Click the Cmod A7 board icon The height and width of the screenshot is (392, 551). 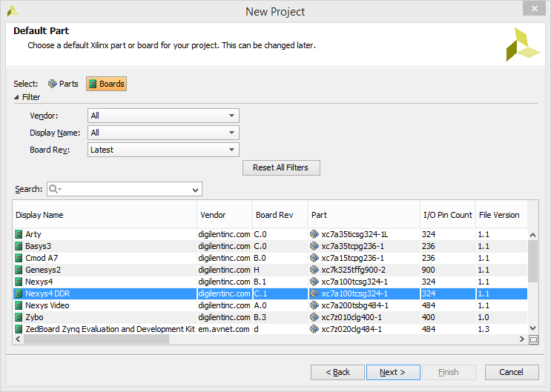(x=19, y=258)
